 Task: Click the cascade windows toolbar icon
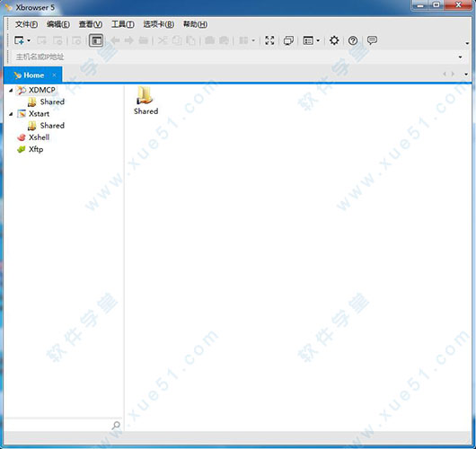point(288,40)
